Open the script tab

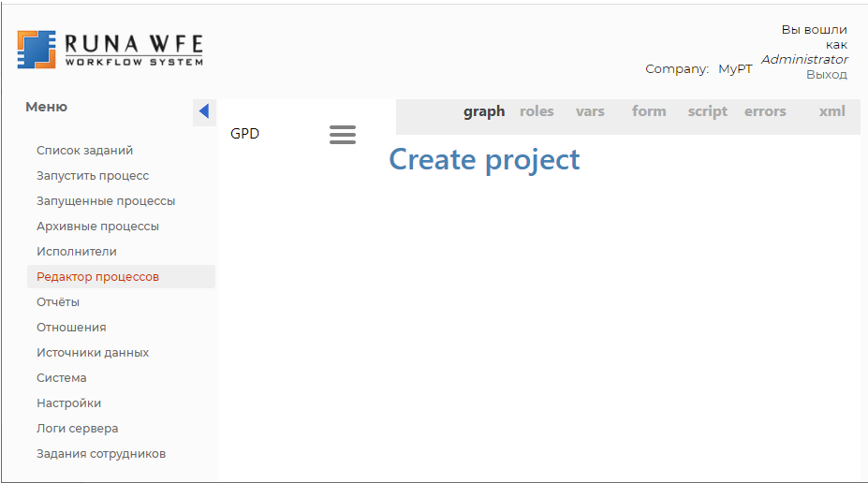[x=708, y=111]
